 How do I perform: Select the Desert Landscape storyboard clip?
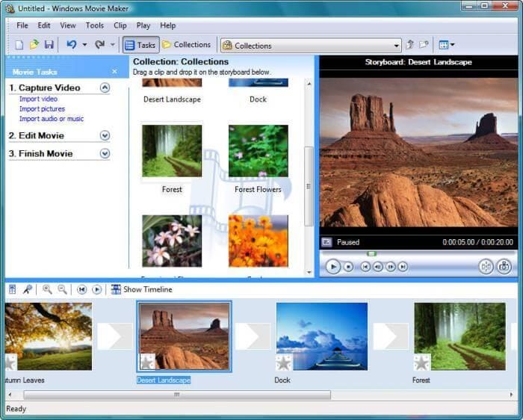[184, 336]
